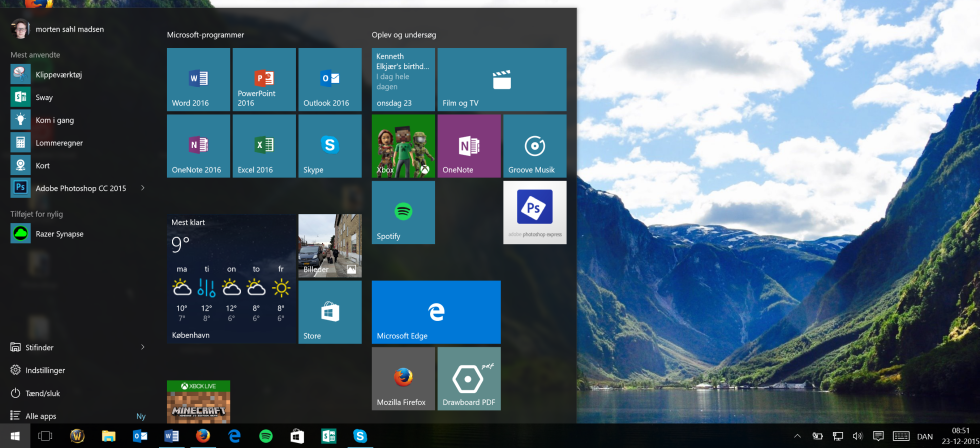
Task: Open the Spotify tile
Action: pyautogui.click(x=403, y=212)
